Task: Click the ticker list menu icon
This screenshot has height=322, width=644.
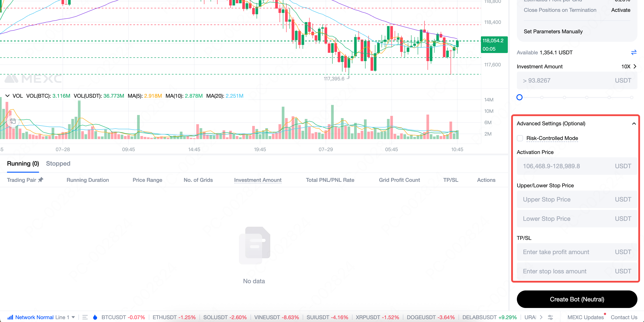Action: coord(85,317)
